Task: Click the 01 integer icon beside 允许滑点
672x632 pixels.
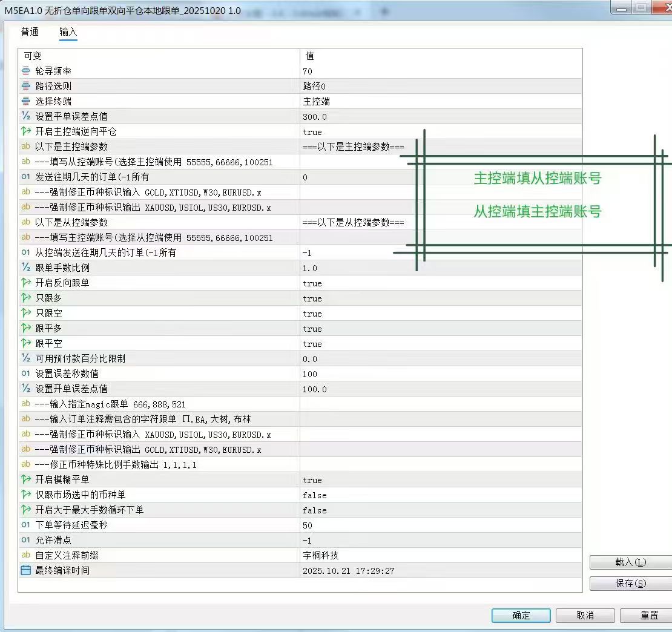Action: (x=25, y=540)
